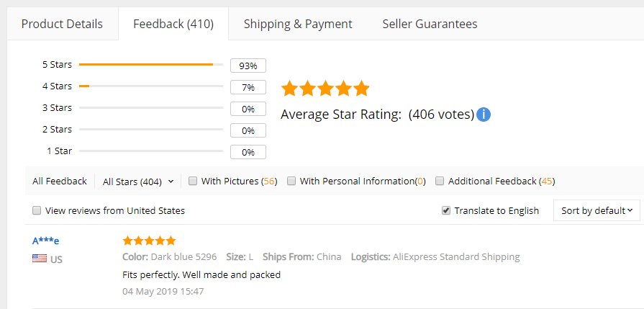Select the Feedback (410) tab
The height and width of the screenshot is (309, 644).
point(173,24)
